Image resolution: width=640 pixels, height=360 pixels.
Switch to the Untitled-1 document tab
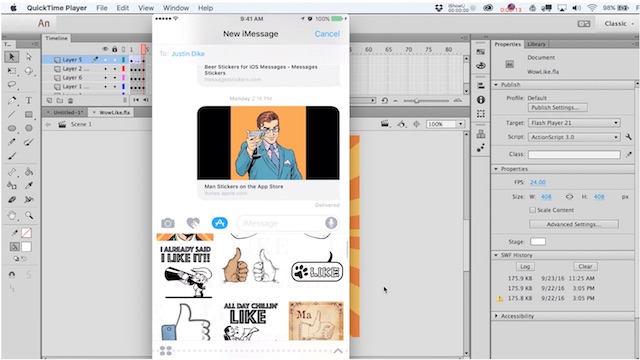click(68, 112)
